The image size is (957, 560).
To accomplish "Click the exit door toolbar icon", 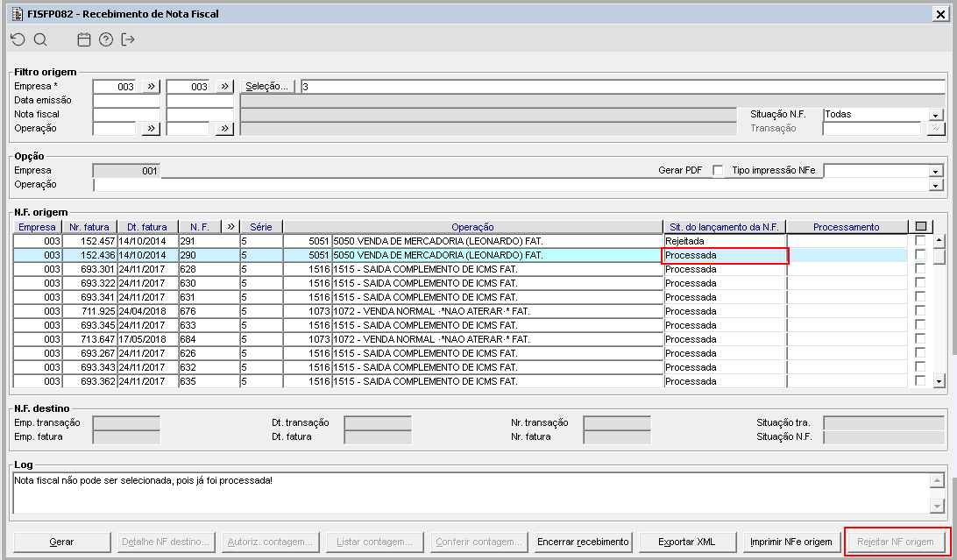I will 128,39.
